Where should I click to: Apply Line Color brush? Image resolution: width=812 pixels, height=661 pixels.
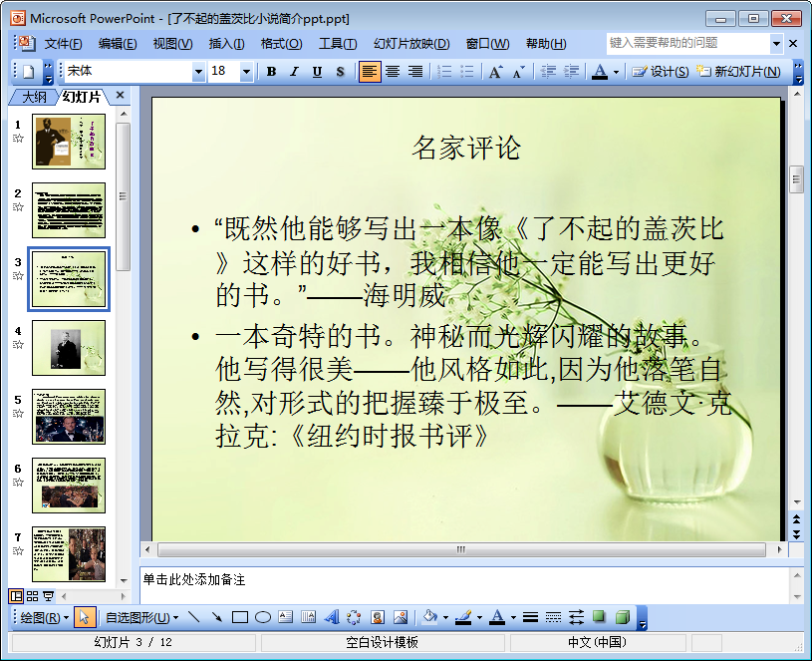463,617
